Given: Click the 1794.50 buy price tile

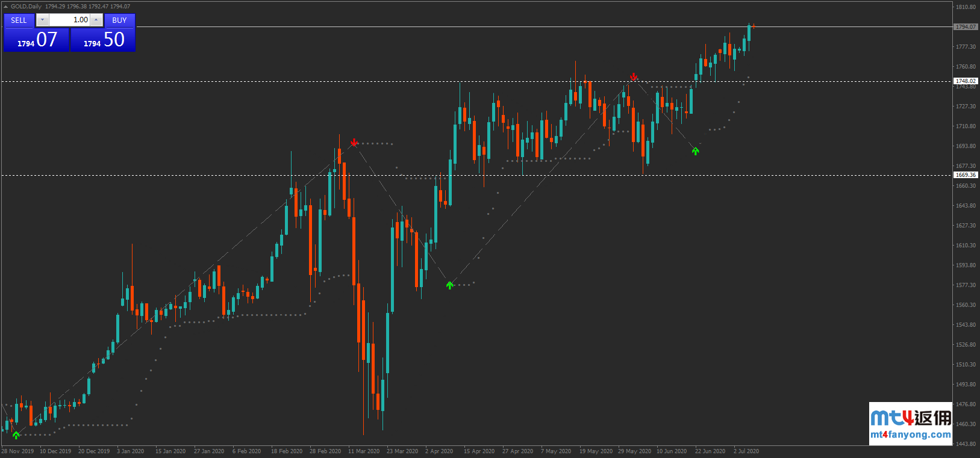Looking at the screenshot, I should pos(103,40).
